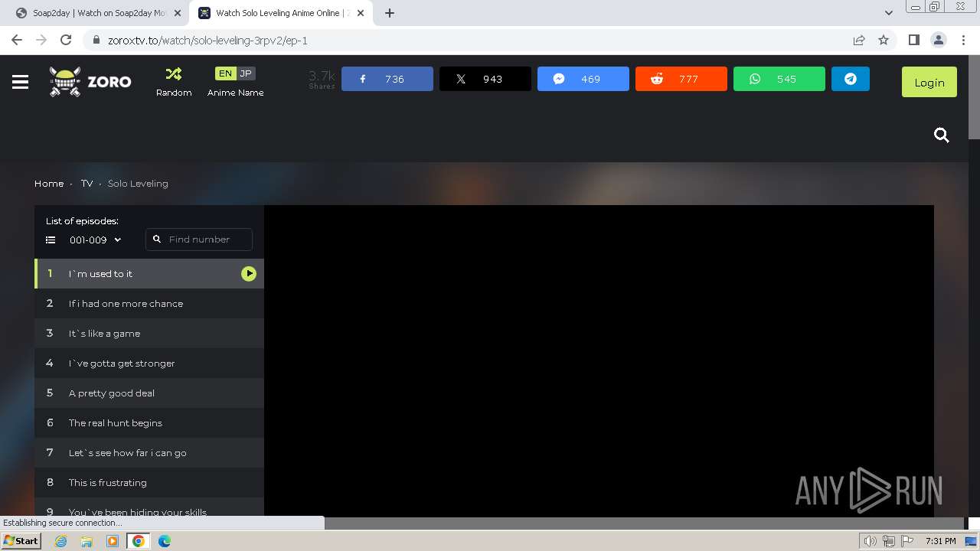
Task: Open Chrome three-dot menu
Action: point(962,40)
